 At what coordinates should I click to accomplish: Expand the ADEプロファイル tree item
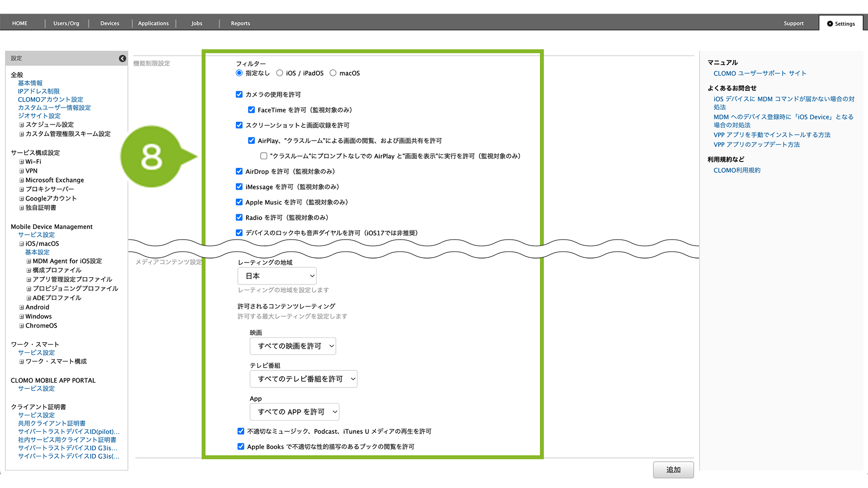coord(29,298)
